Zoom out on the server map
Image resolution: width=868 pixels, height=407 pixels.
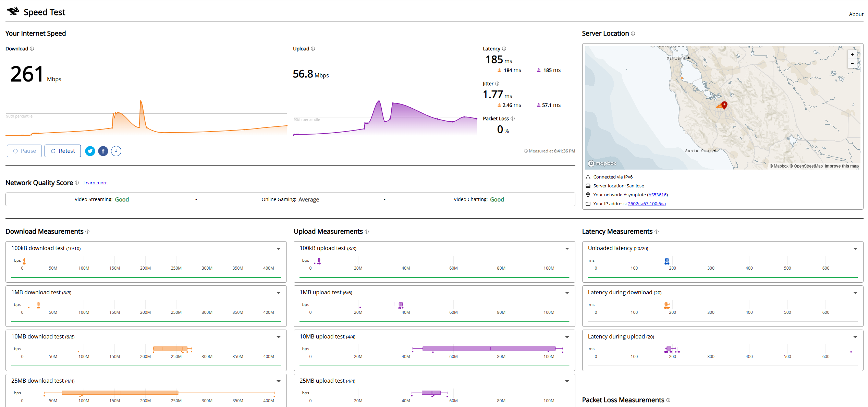pyautogui.click(x=852, y=63)
